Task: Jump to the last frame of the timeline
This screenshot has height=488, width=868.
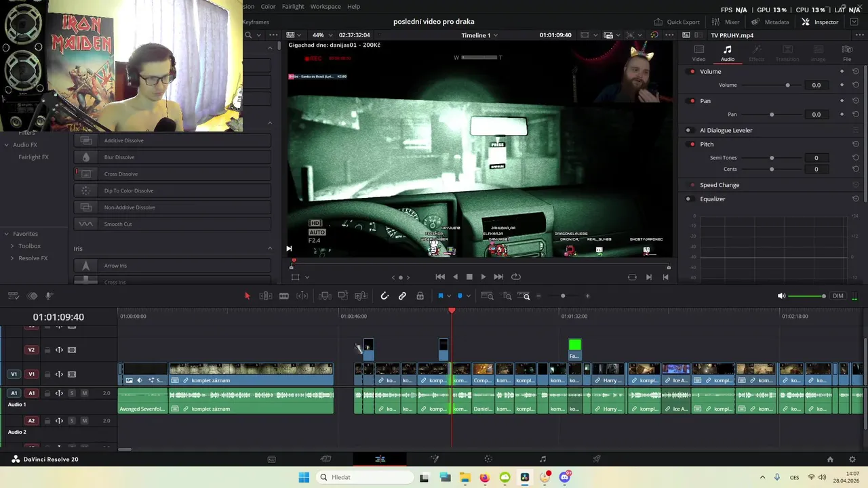Action: pos(498,277)
